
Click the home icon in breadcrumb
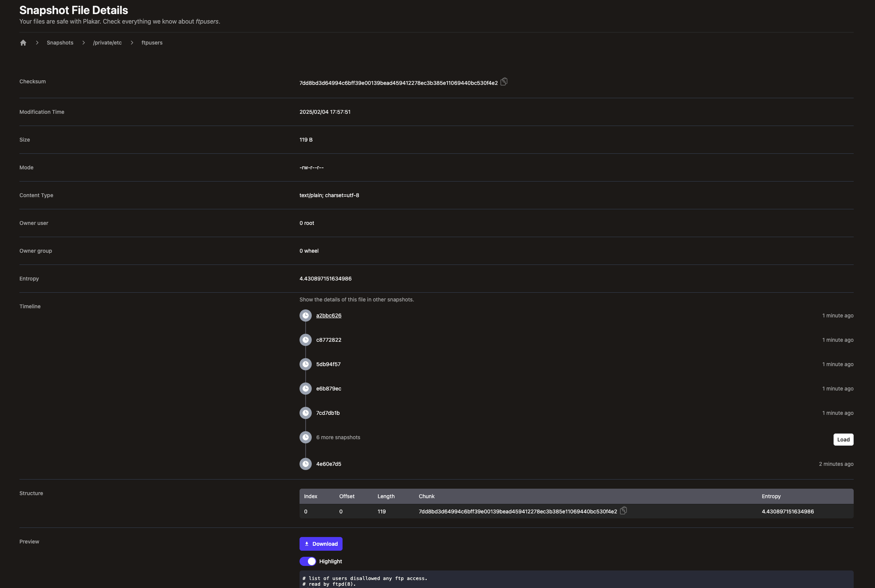(23, 43)
